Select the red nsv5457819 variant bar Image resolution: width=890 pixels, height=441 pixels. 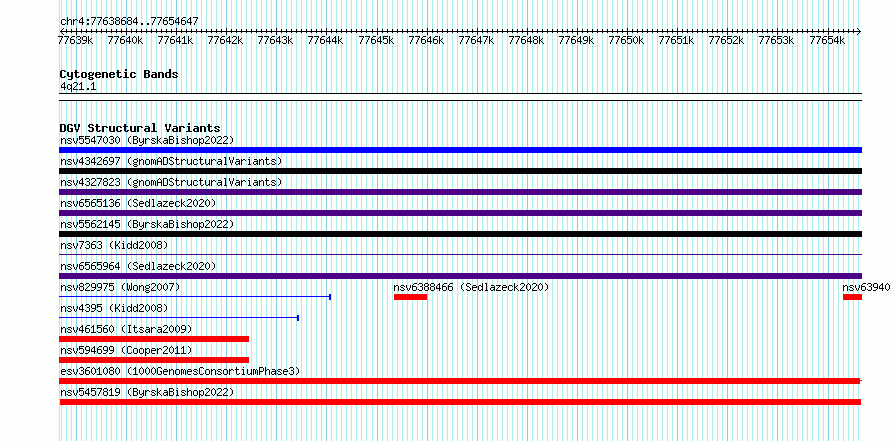[460, 402]
